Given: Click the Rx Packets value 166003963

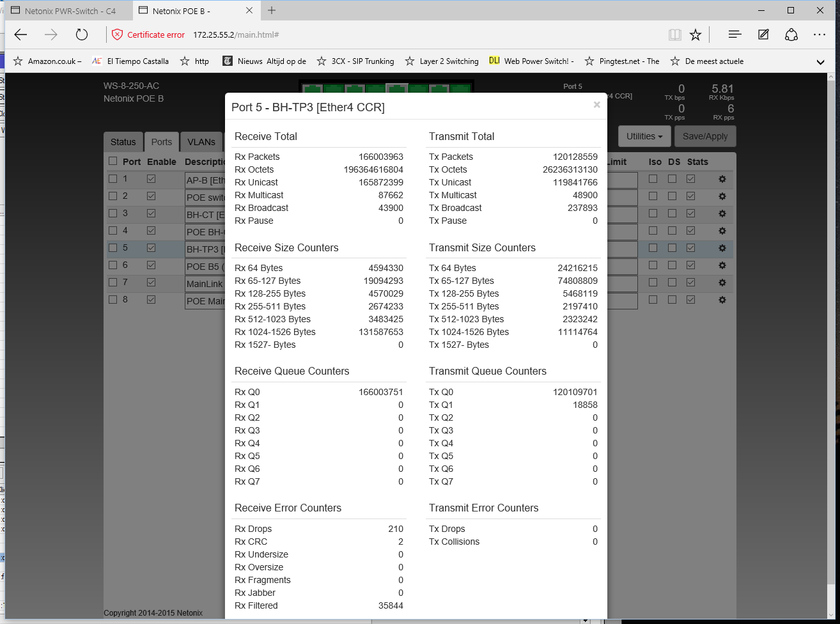Looking at the screenshot, I should click(x=381, y=157).
